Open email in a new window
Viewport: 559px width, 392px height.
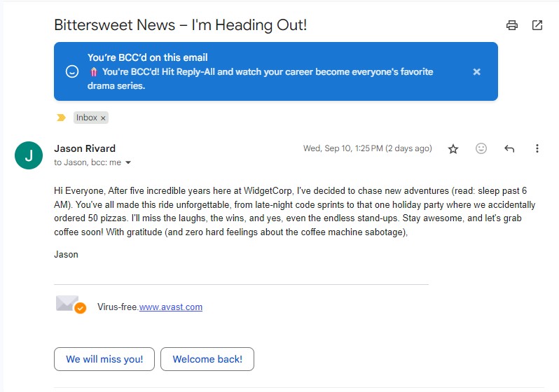537,25
